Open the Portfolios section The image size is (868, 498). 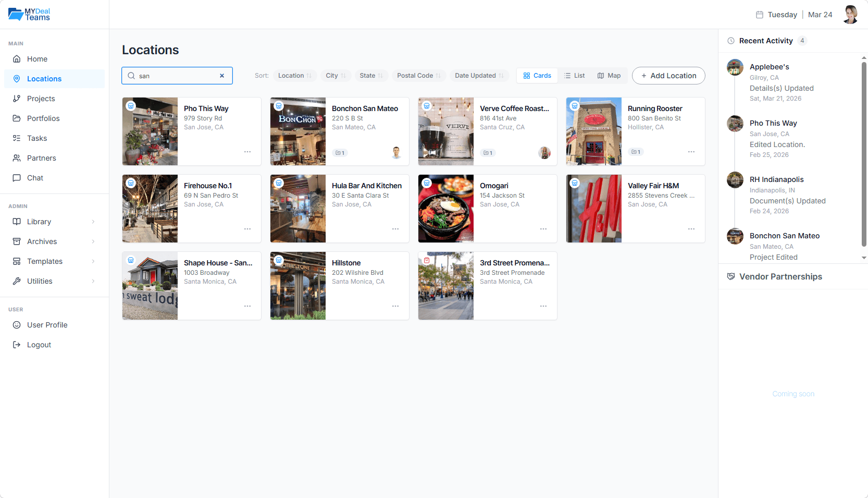click(x=44, y=118)
